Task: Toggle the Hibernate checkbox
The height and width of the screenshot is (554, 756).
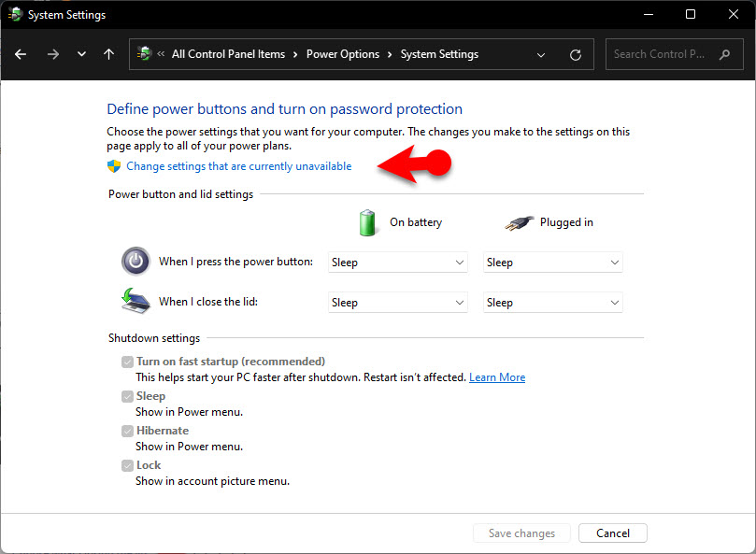Action: pos(127,431)
